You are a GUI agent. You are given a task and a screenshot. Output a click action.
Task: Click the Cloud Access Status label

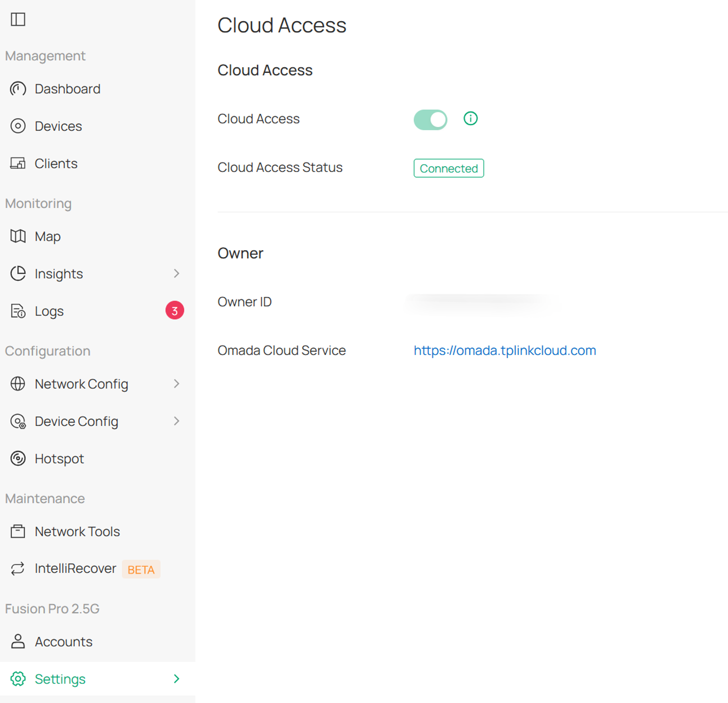(x=280, y=167)
